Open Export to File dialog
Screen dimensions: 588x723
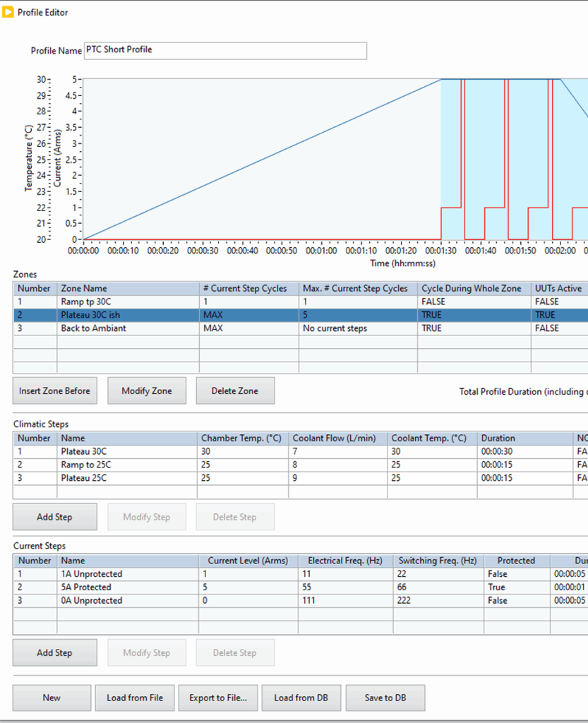(218, 698)
